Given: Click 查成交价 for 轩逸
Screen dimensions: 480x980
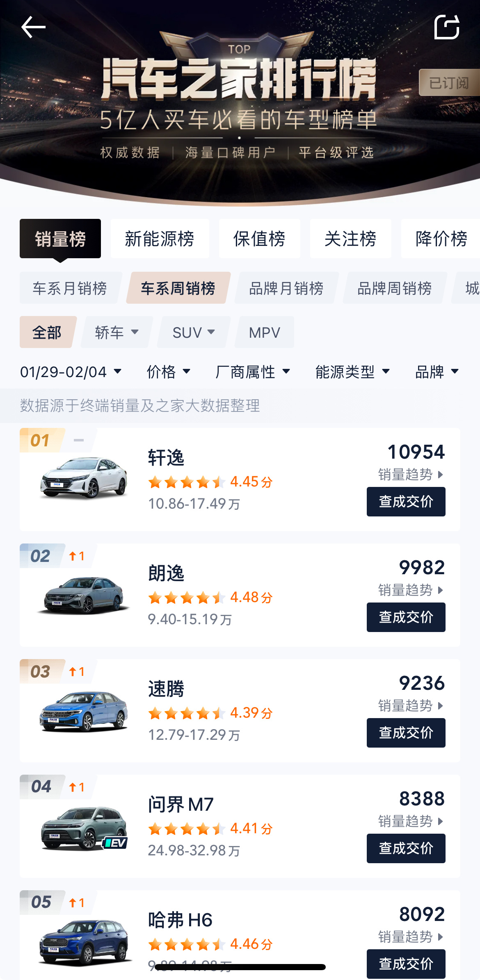Looking at the screenshot, I should point(406,502).
